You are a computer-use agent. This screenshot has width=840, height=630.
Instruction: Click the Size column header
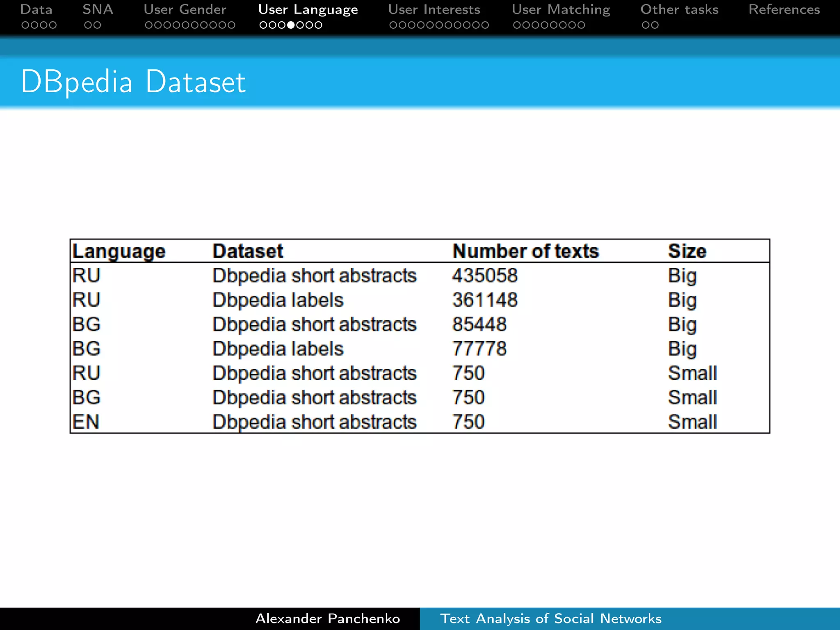[x=687, y=251]
